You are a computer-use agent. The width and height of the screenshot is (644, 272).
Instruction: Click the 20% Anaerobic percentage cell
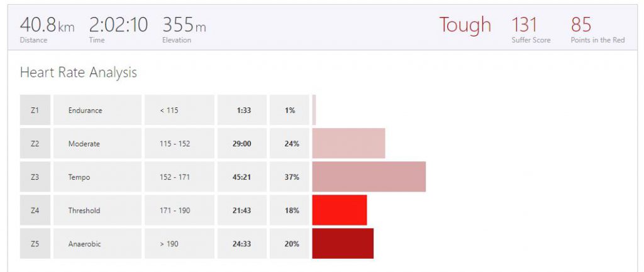[x=291, y=244]
